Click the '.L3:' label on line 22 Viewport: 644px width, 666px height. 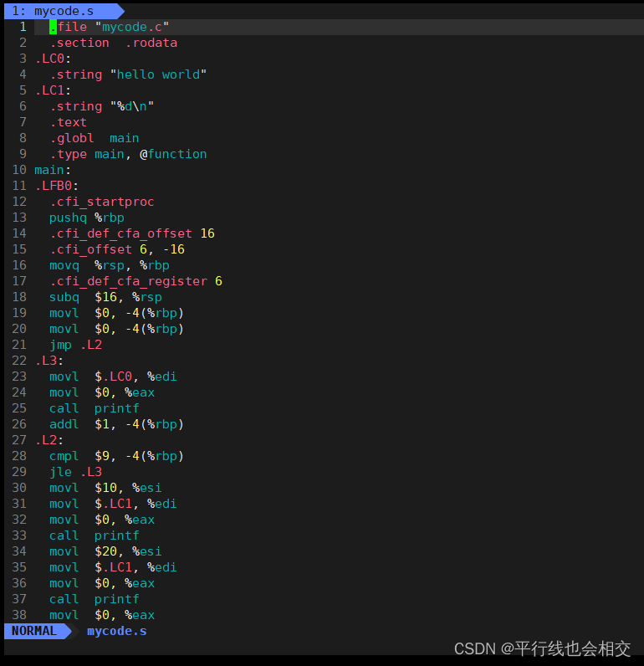(x=49, y=361)
